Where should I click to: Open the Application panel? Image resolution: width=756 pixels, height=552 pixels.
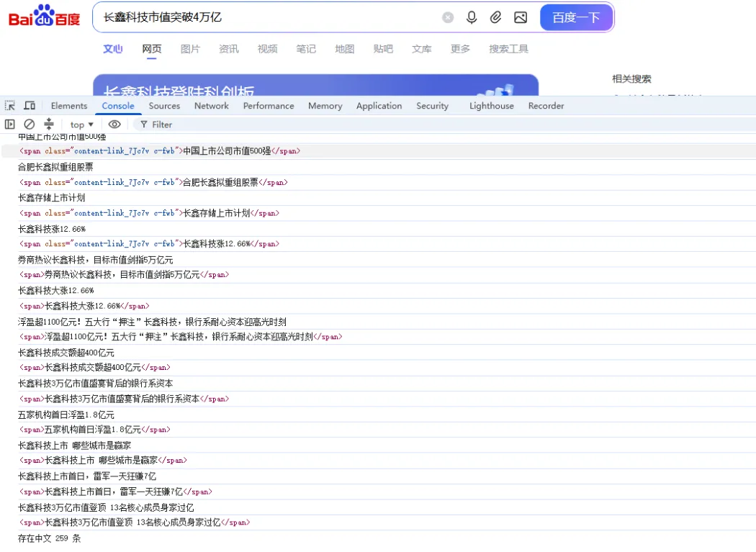pos(379,106)
